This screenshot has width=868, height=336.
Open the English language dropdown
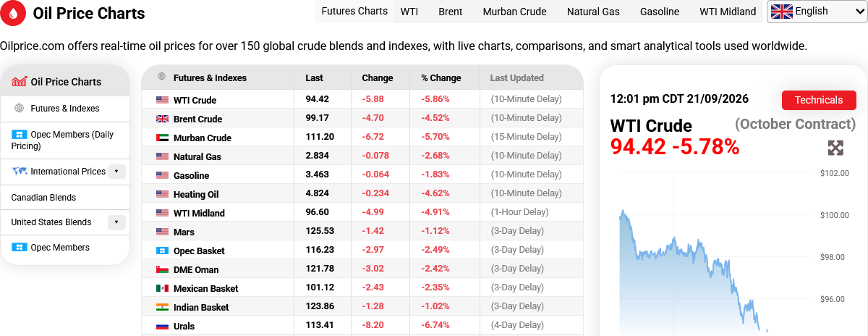pos(817,12)
